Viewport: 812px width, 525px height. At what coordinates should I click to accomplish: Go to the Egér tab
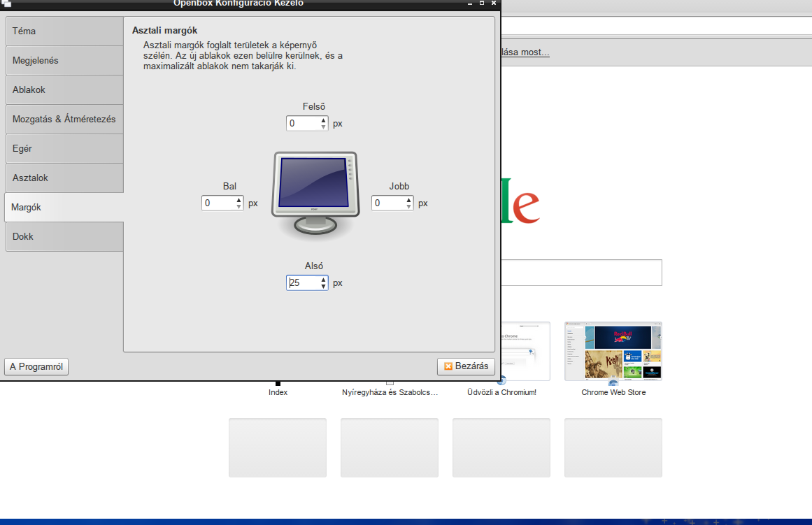click(64, 149)
